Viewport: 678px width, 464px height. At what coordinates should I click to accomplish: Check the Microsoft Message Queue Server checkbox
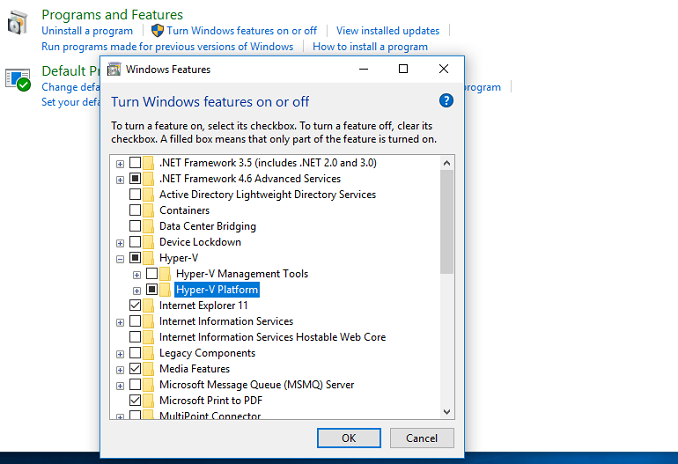pos(135,384)
